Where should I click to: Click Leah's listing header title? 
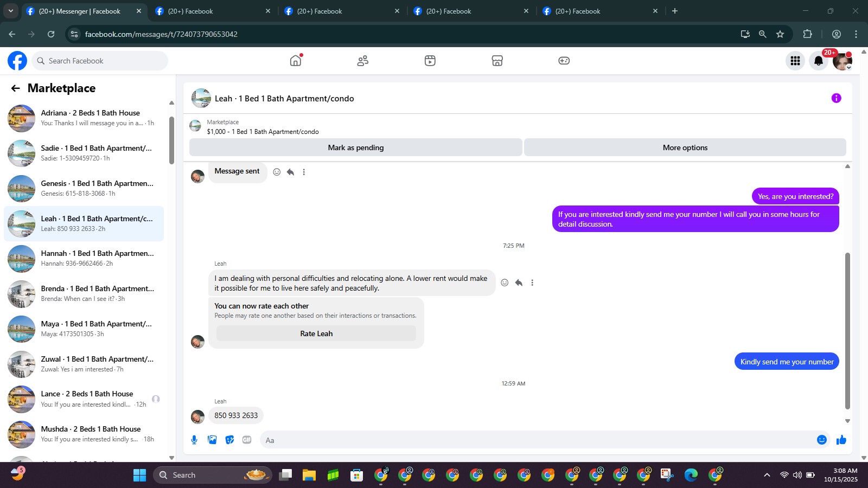[x=284, y=99]
